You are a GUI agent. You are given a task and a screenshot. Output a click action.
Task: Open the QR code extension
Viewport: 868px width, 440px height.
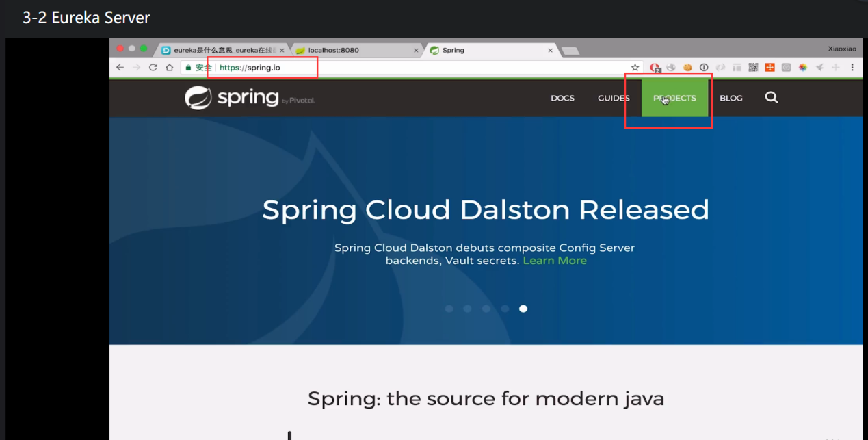pos(753,68)
